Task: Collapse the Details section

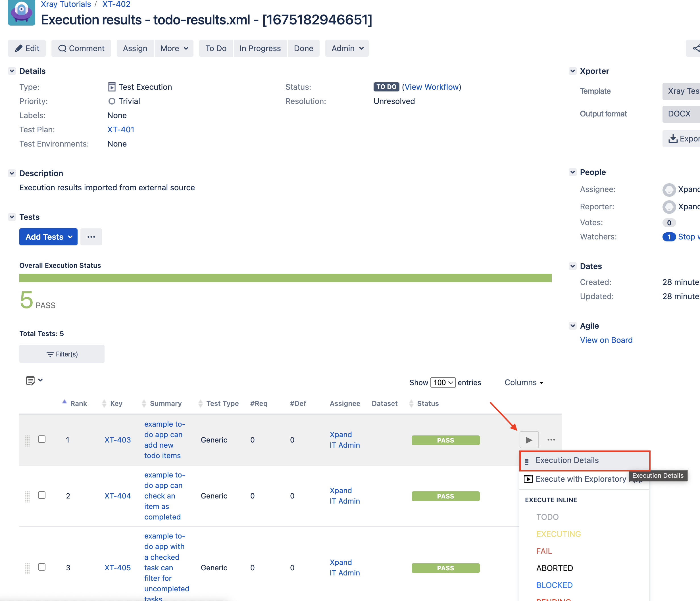Action: click(12, 71)
